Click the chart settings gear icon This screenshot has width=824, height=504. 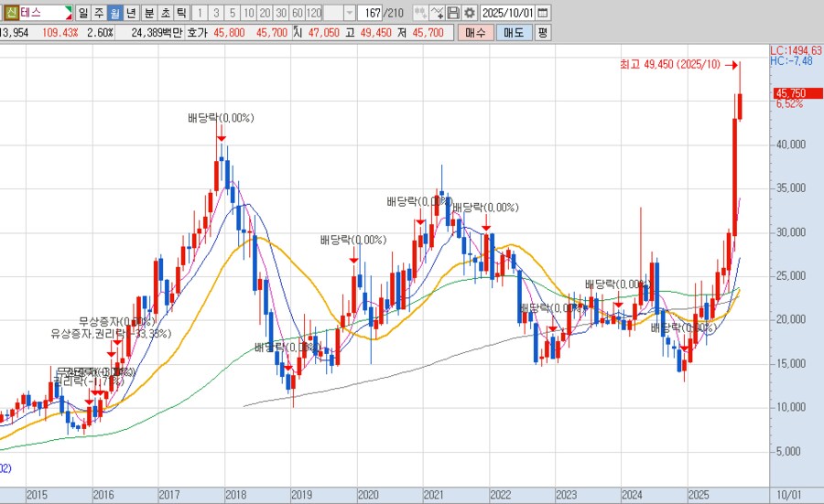pos(470,13)
